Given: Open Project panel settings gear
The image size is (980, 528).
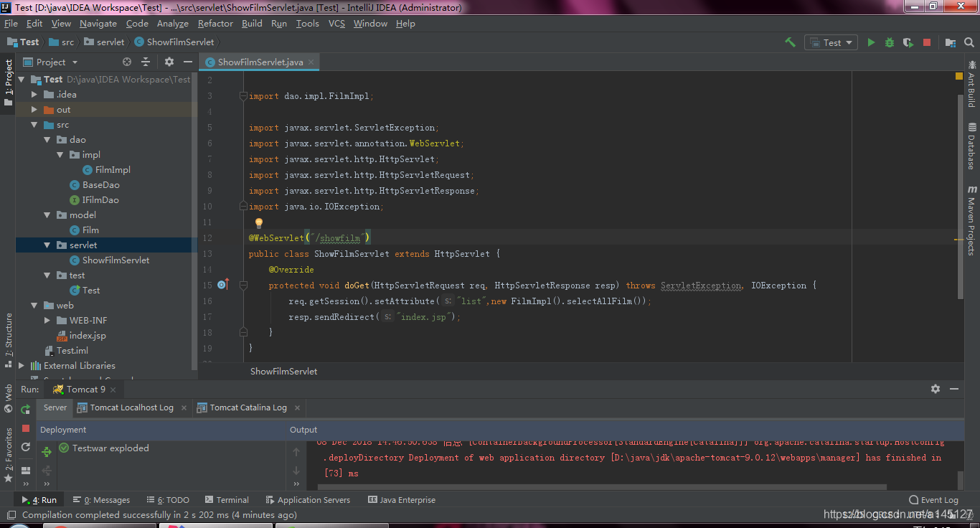Looking at the screenshot, I should [x=169, y=62].
